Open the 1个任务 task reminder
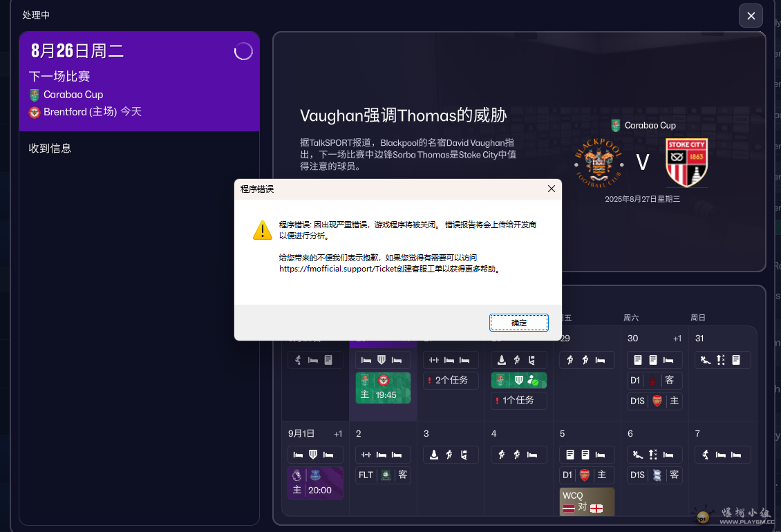Screen dimensions: 781x532 [518, 400]
